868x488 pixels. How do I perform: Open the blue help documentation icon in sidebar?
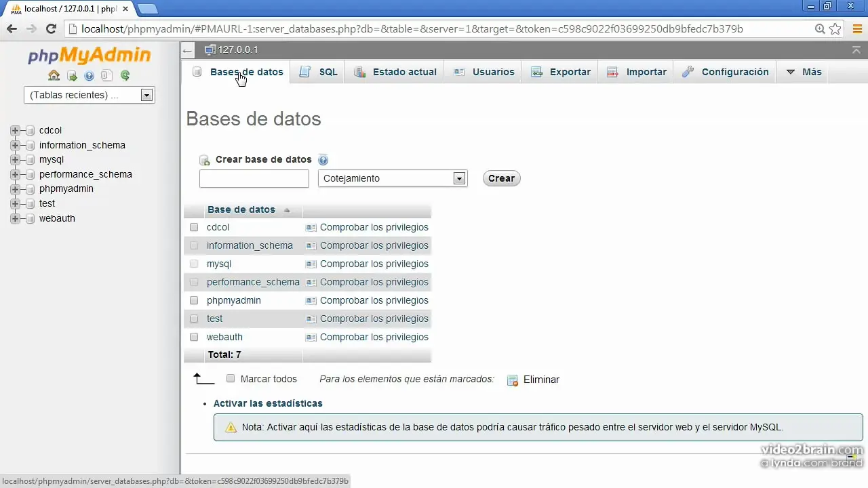(89, 76)
